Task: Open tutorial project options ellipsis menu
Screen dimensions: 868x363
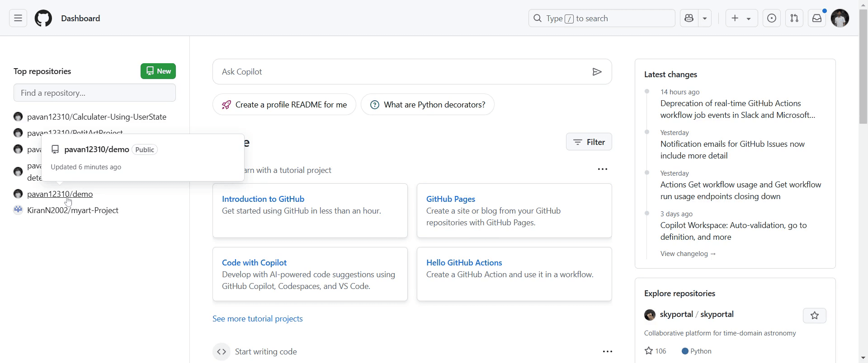Action: point(603,169)
